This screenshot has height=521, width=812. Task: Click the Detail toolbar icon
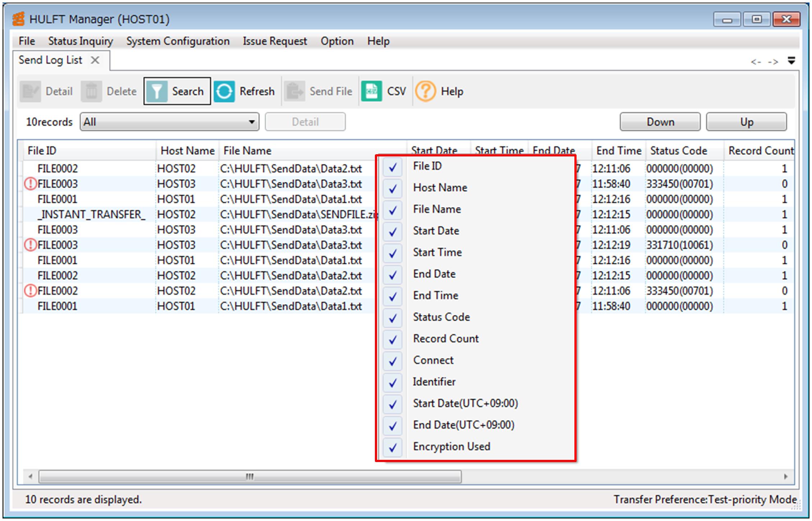click(30, 91)
